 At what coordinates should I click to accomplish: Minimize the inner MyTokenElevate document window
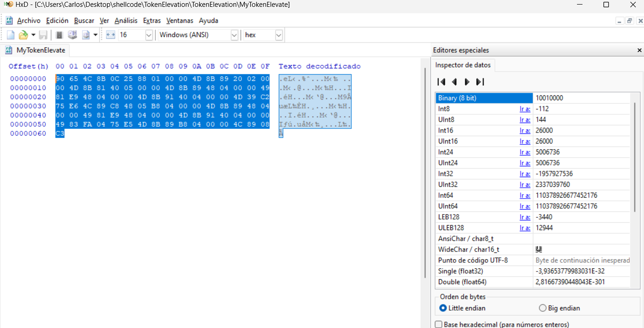tap(619, 21)
